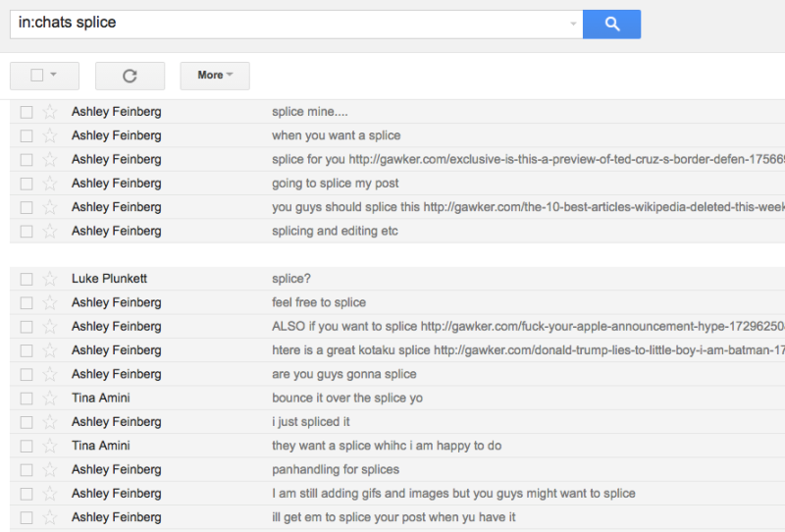Click the blue search magnifier button

tap(611, 24)
